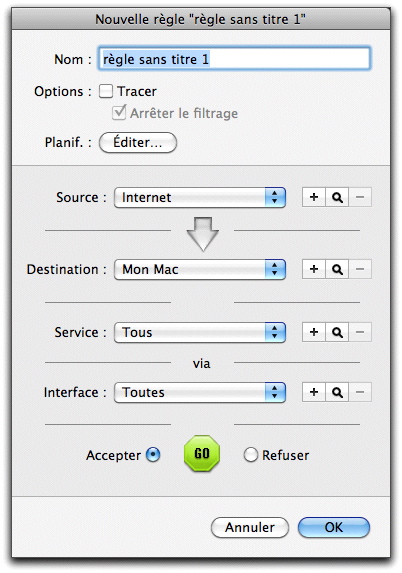
Task: Inspect Destination using magnifier icon
Action: pos(337,269)
